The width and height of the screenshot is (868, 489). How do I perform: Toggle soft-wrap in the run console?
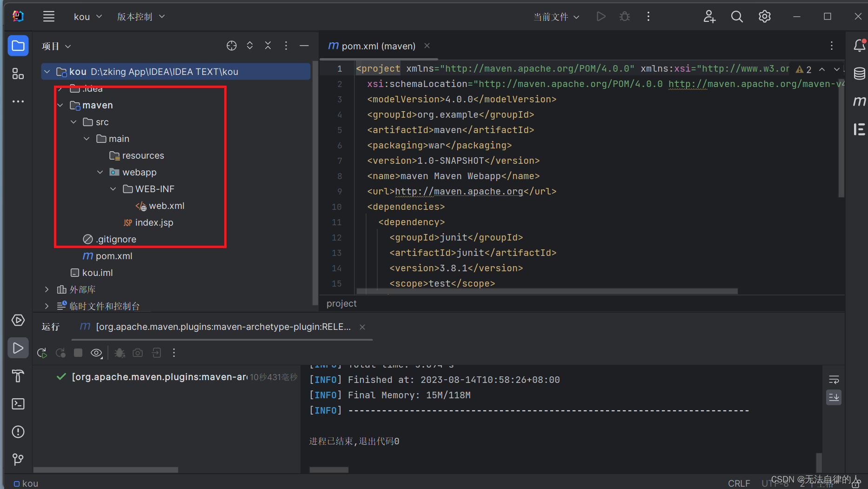click(x=834, y=379)
